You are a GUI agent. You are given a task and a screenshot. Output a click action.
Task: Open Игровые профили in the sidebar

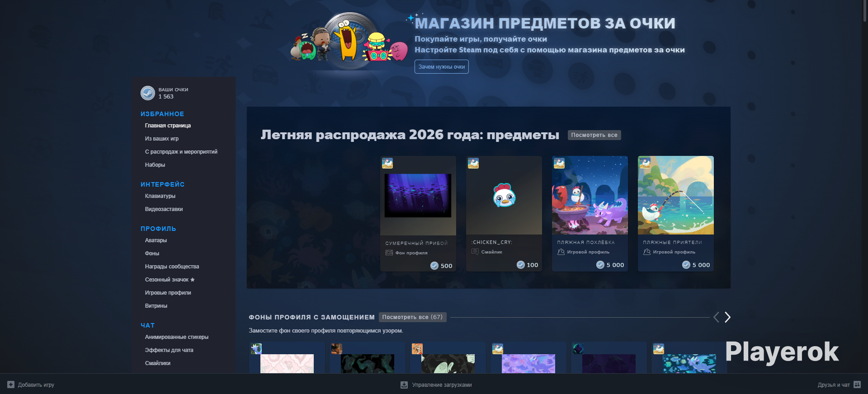pyautogui.click(x=168, y=293)
